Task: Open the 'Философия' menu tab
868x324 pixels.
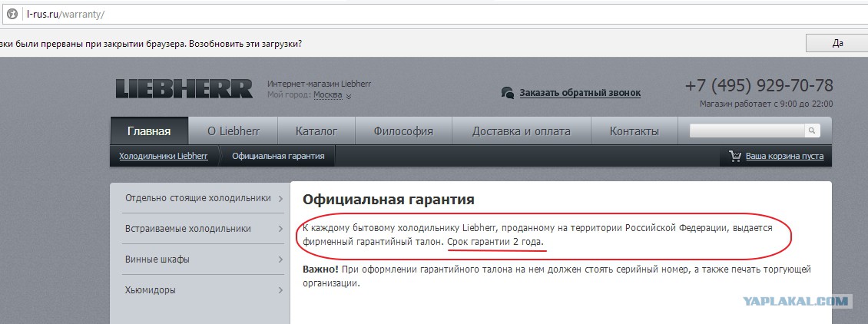Action: pyautogui.click(x=403, y=131)
